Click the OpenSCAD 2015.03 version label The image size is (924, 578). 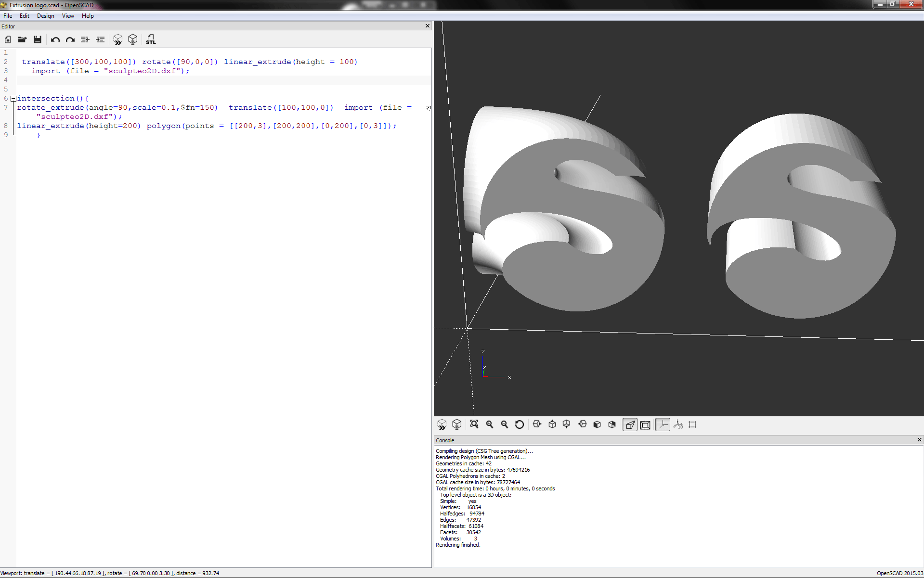(x=899, y=573)
